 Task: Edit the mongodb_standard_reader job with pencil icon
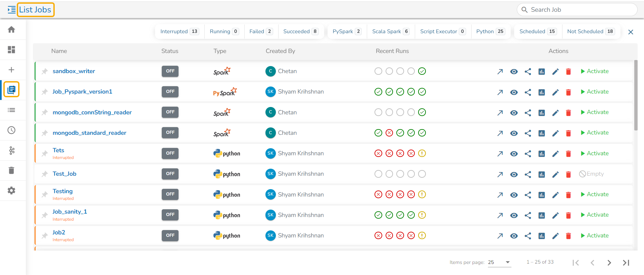[555, 133]
